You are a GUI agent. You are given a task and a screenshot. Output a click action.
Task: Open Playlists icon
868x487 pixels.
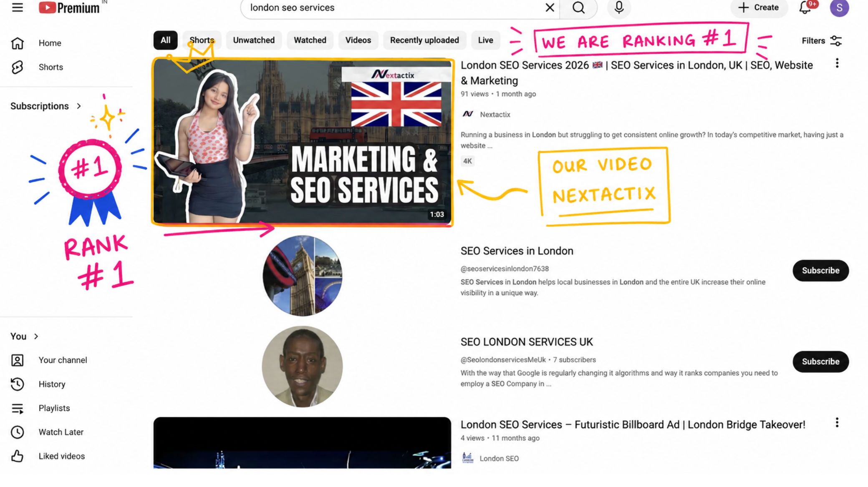point(17,408)
